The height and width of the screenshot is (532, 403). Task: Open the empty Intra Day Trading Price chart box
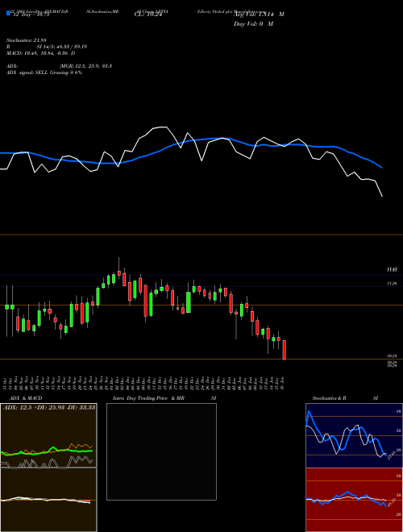pos(161,451)
